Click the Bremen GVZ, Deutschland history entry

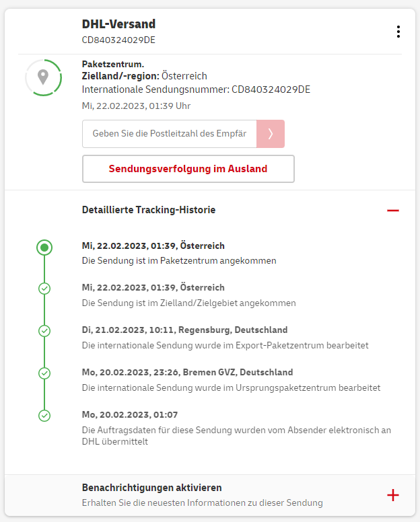(187, 372)
